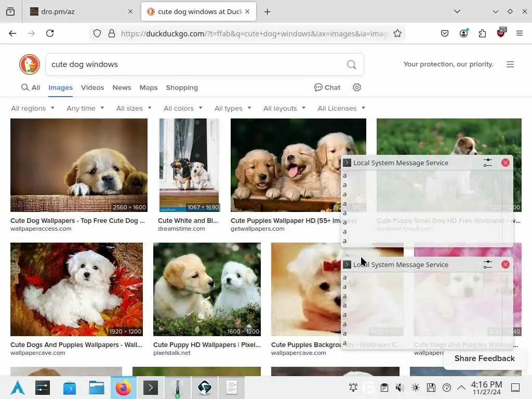Open a new browser tab
The height and width of the screenshot is (399, 532).
coord(268,12)
